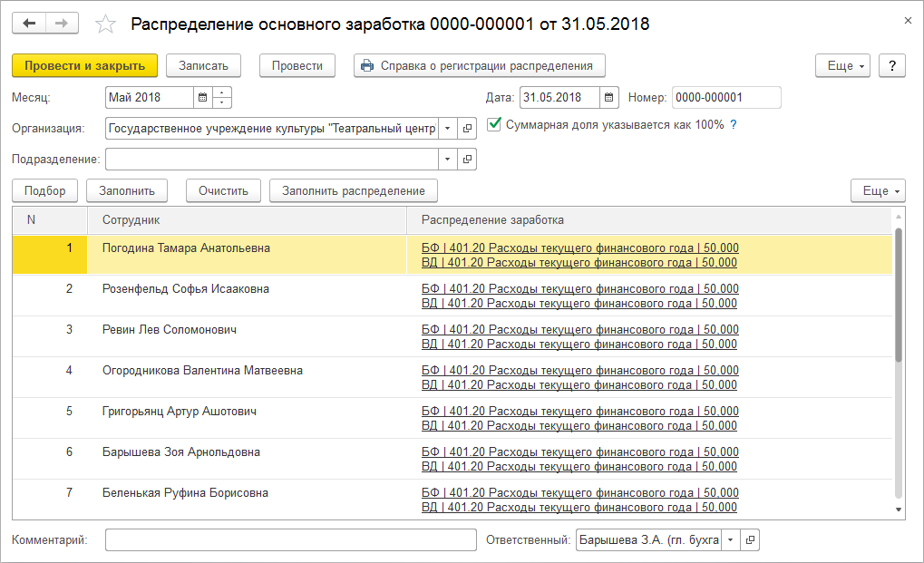Viewport: 924px width, 563px height.
Task: Expand the Ответственный dropdown list
Action: [x=731, y=540]
